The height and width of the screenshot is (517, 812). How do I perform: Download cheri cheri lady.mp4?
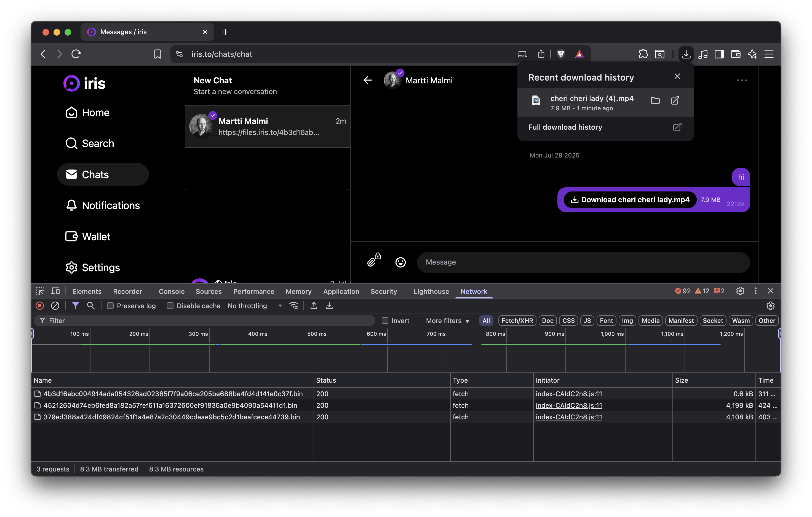coord(630,200)
